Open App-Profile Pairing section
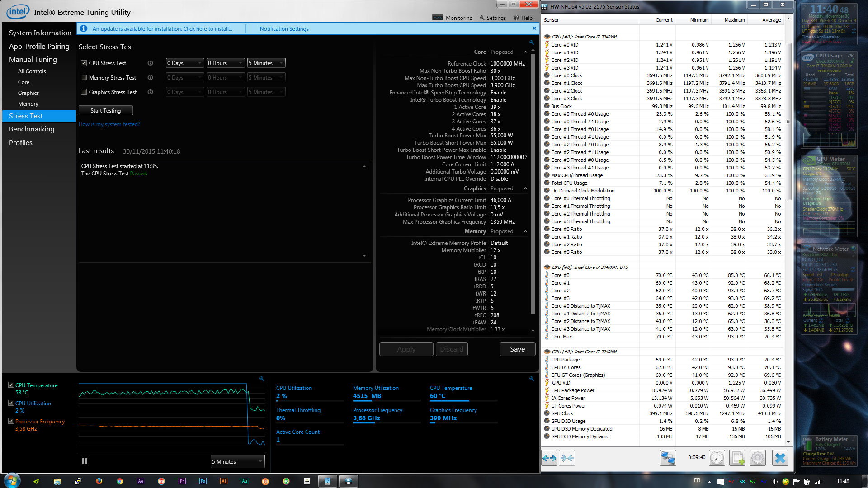The height and width of the screenshot is (488, 868). tap(39, 46)
